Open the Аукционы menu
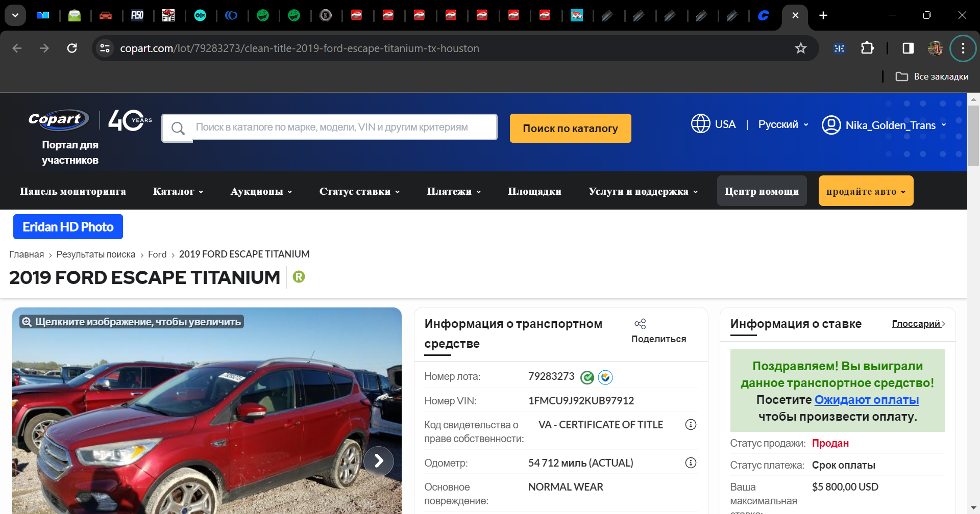This screenshot has height=514, width=980. [x=261, y=191]
